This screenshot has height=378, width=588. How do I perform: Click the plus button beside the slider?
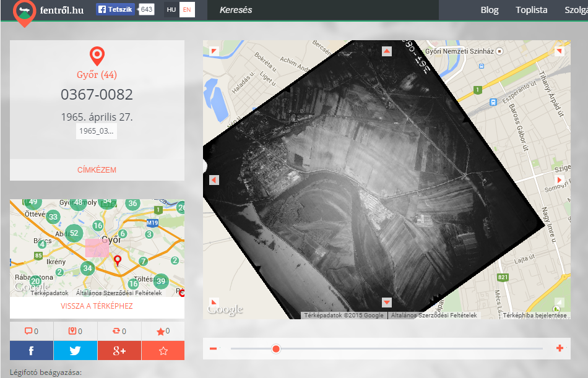pos(560,348)
